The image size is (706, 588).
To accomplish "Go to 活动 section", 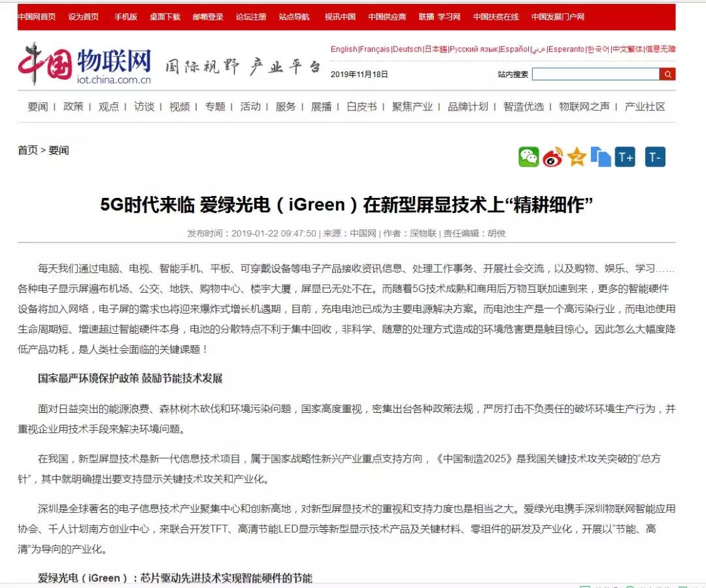I will click(x=250, y=106).
